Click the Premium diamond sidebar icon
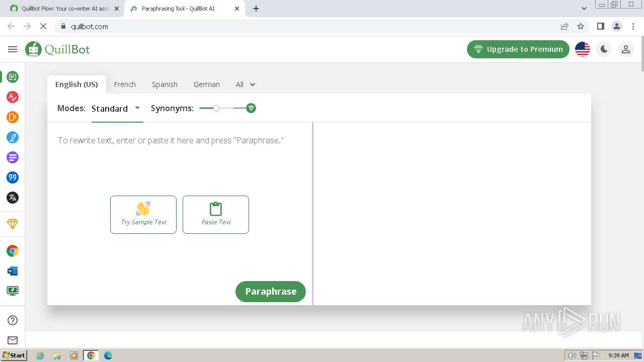The width and height of the screenshot is (644, 362). (13, 224)
